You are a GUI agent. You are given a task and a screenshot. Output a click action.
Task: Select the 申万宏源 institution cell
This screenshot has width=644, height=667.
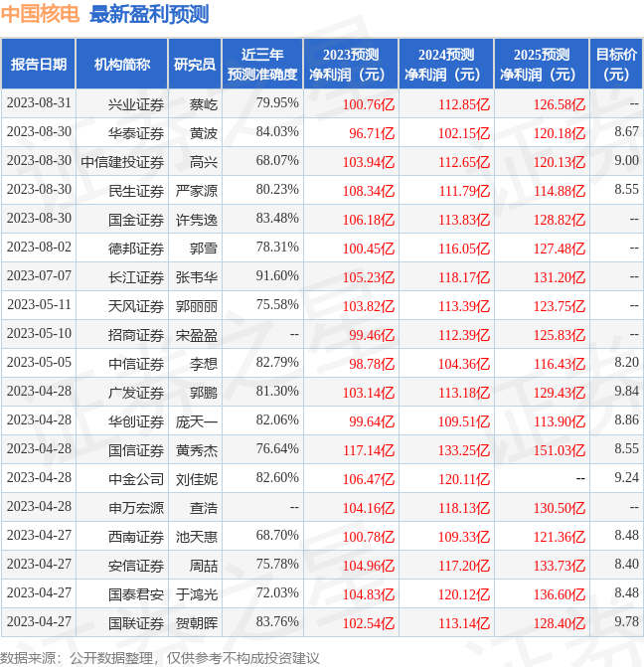tap(122, 507)
